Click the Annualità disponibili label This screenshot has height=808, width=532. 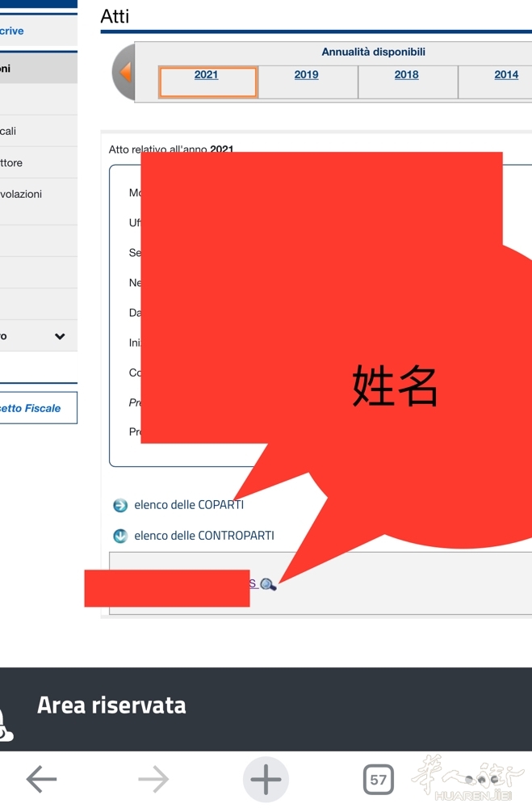click(374, 52)
